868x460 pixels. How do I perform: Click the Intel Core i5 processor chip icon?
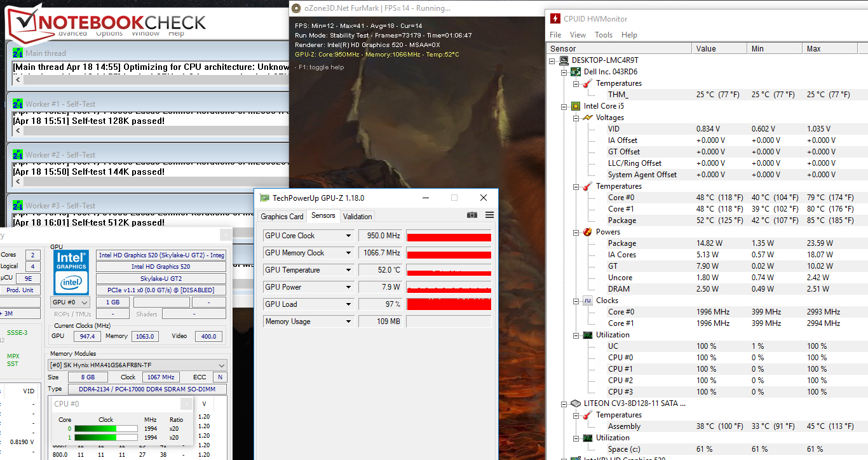click(x=575, y=106)
